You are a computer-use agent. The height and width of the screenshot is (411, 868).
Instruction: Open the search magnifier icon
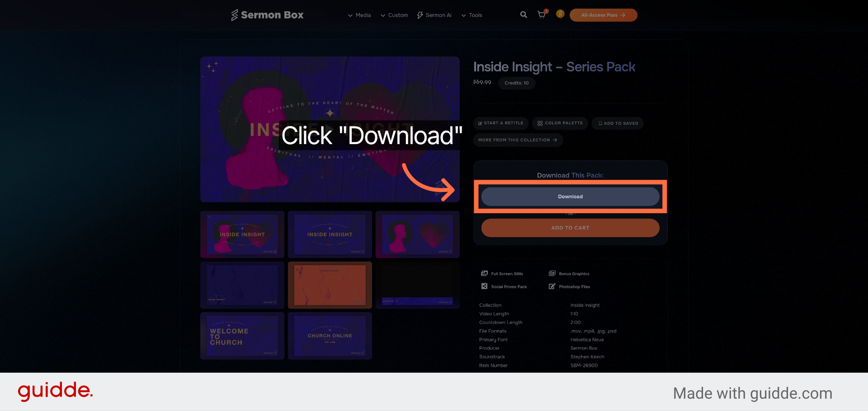(x=524, y=14)
